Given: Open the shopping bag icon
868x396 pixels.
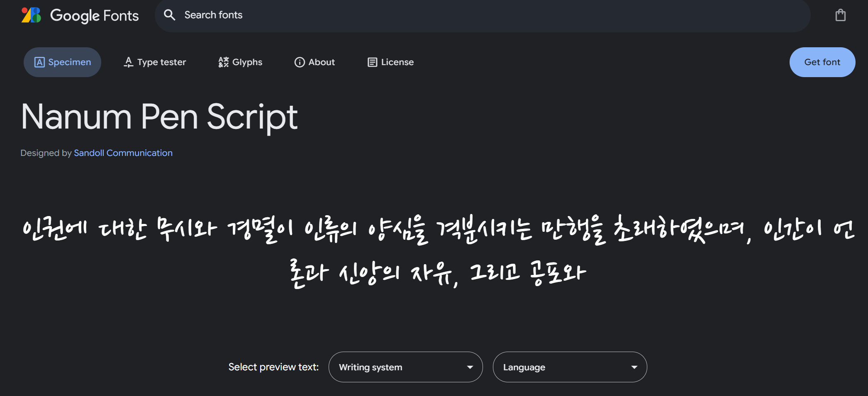Looking at the screenshot, I should click(x=841, y=15).
